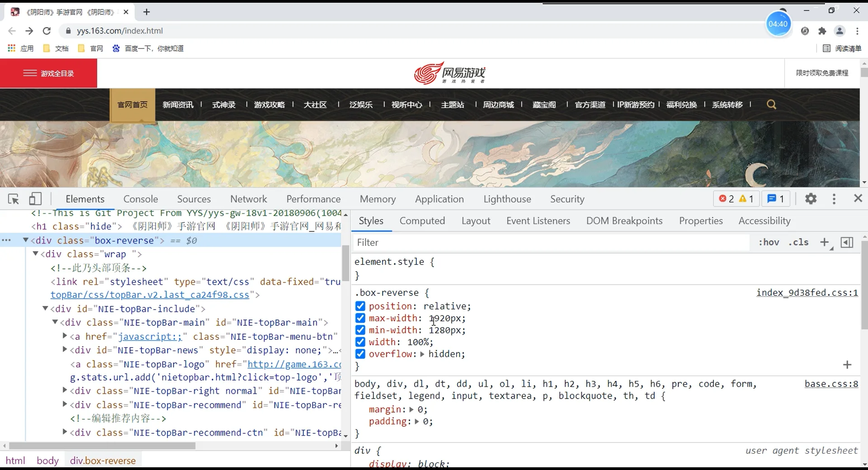Expand the NIE-topBar-right div element
Viewport: 868px width, 470px height.
pyautogui.click(x=64, y=391)
